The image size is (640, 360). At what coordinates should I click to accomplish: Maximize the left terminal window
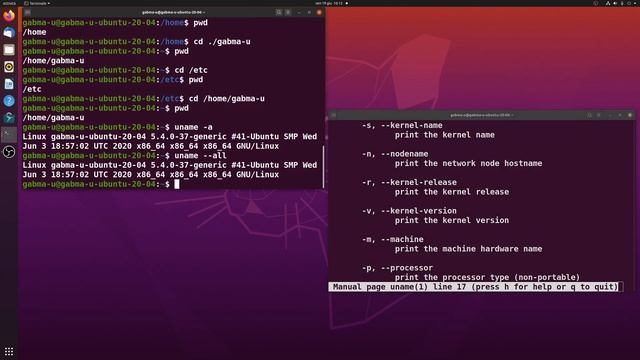(309, 12)
